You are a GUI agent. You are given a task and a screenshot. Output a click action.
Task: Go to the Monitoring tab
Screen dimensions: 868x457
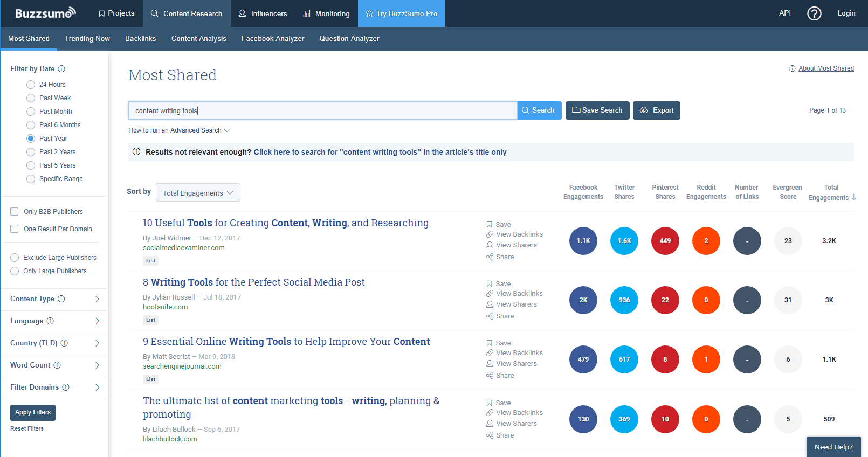click(326, 13)
